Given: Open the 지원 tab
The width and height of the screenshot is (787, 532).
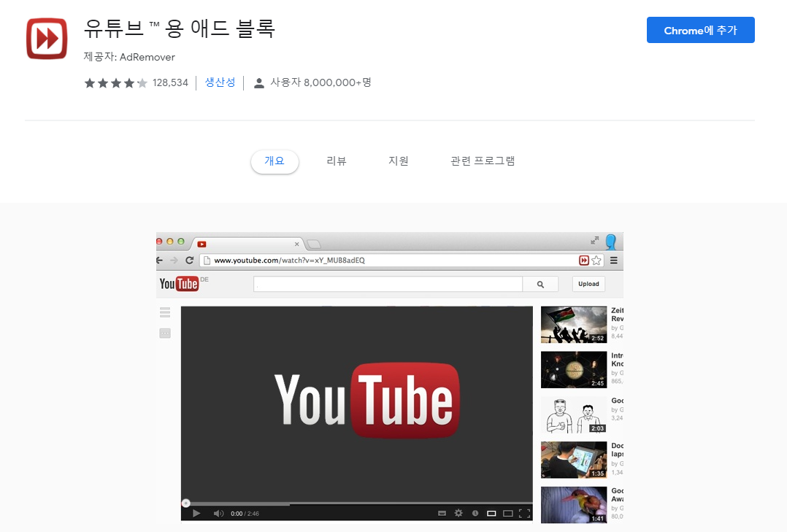Looking at the screenshot, I should point(398,161).
